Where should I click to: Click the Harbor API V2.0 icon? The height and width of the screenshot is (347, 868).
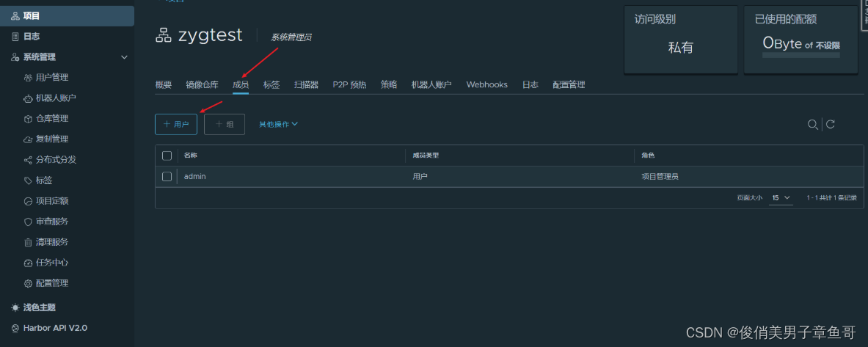point(15,328)
